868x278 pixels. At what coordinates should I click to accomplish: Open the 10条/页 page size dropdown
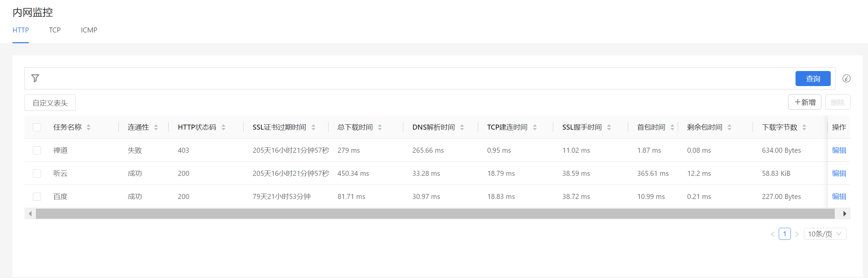click(x=825, y=234)
